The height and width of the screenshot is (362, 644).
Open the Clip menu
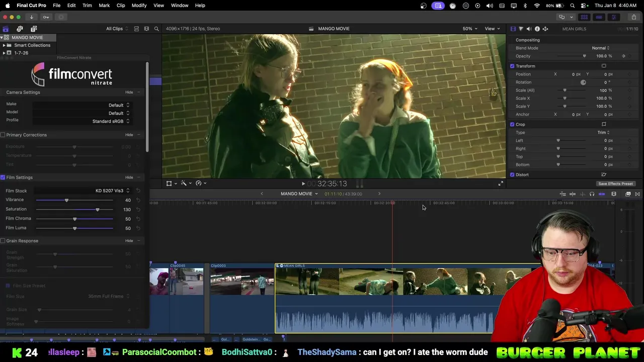pyautogui.click(x=121, y=6)
